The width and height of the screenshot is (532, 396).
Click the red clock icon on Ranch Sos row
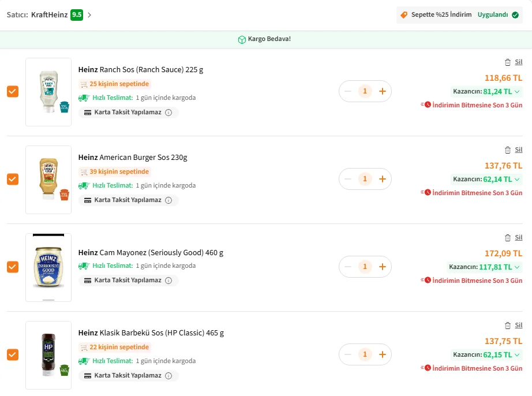coord(428,104)
